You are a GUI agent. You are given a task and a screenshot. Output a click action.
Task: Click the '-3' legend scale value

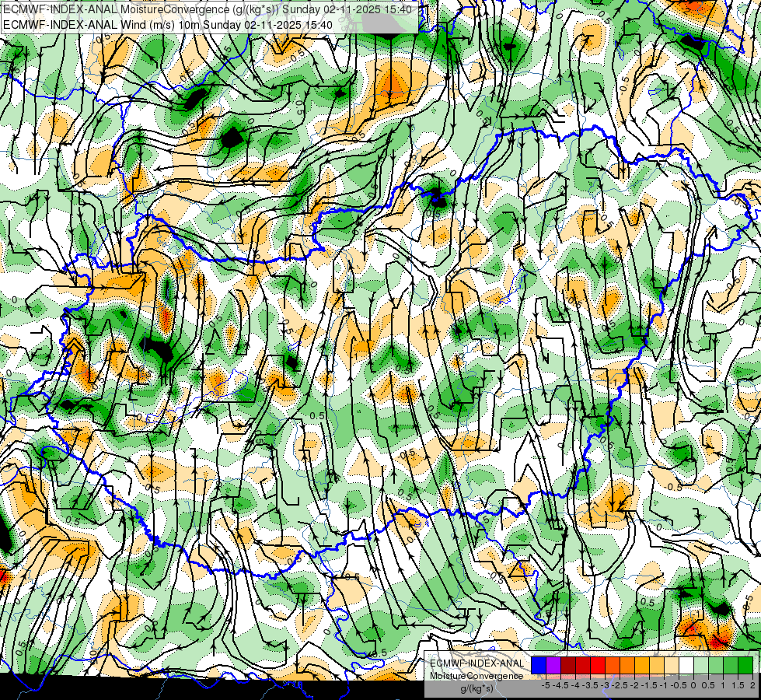(x=606, y=685)
